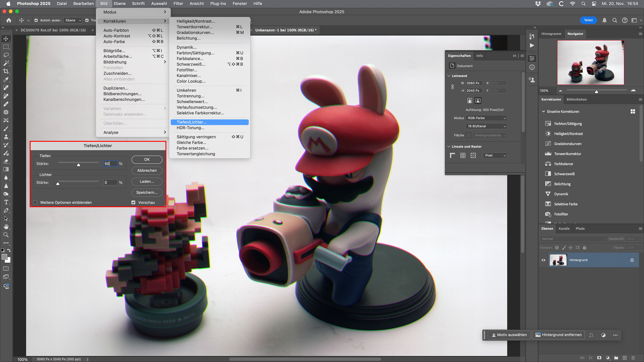The image size is (644, 362).
Task: Switch to the Bibliotheken tab
Action: point(577,99)
